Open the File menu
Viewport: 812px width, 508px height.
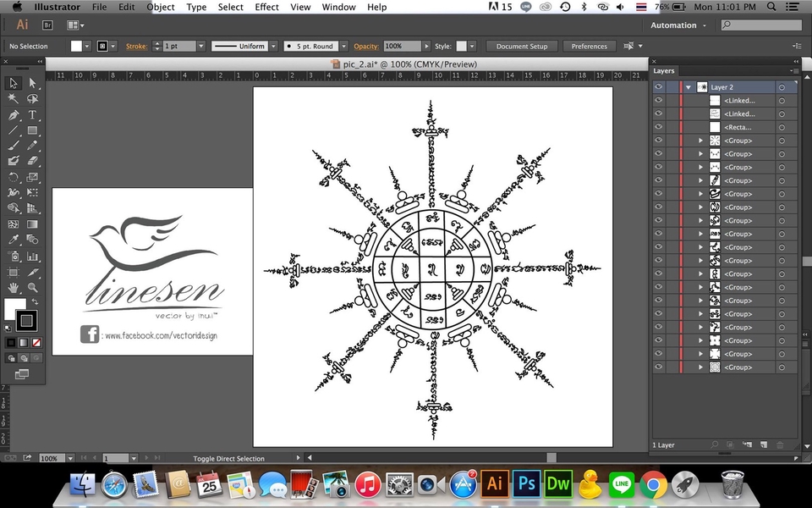point(99,7)
